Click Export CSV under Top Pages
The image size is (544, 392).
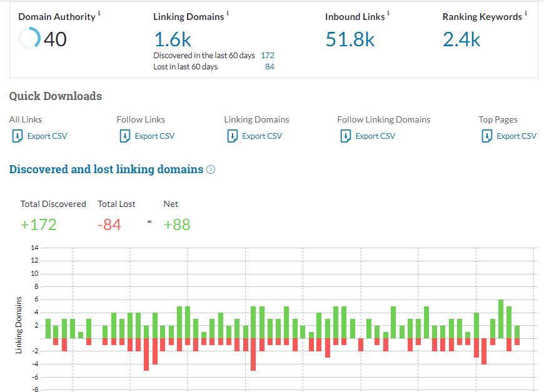(x=516, y=136)
